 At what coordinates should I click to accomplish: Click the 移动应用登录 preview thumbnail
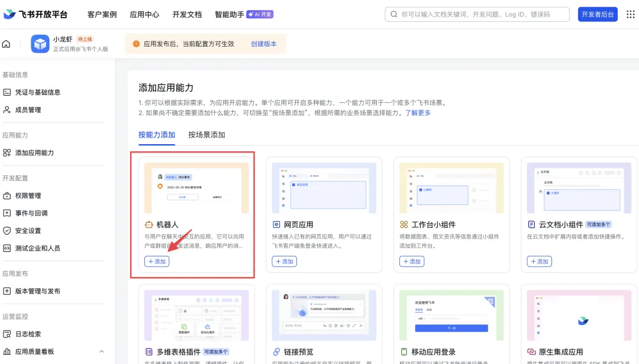pyautogui.click(x=451, y=315)
